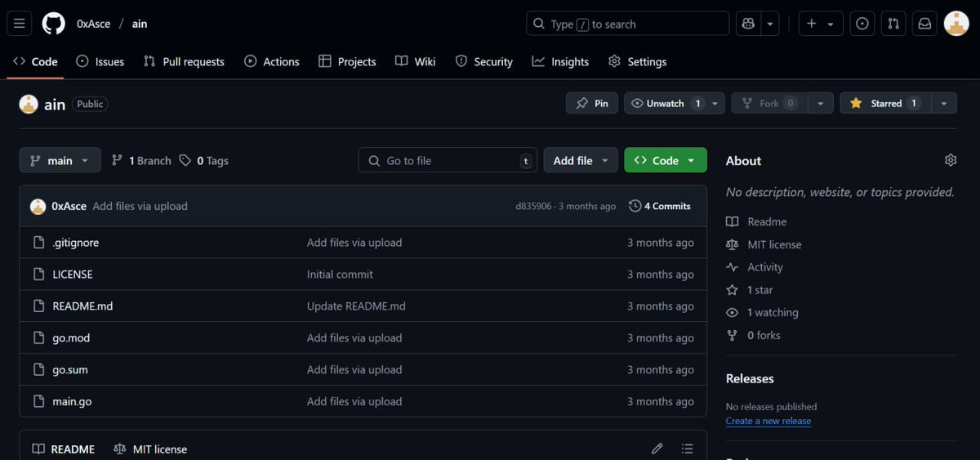Edit README with pencil icon

coord(657,449)
